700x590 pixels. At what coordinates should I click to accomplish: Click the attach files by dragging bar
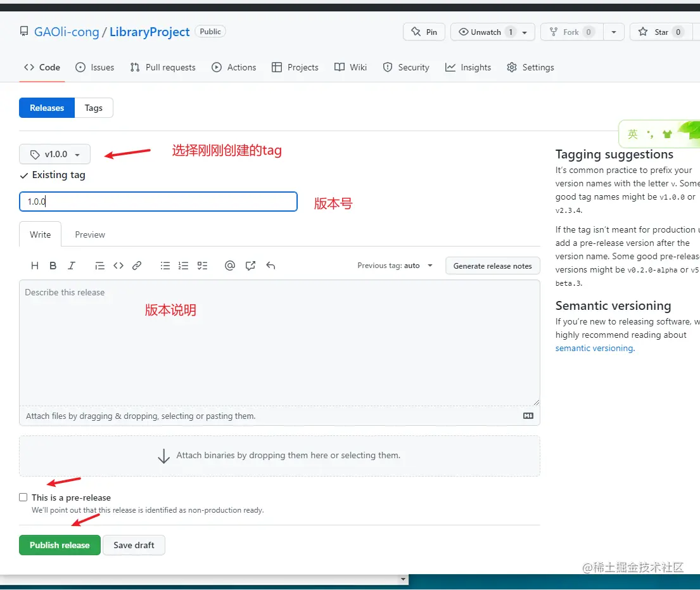click(279, 416)
